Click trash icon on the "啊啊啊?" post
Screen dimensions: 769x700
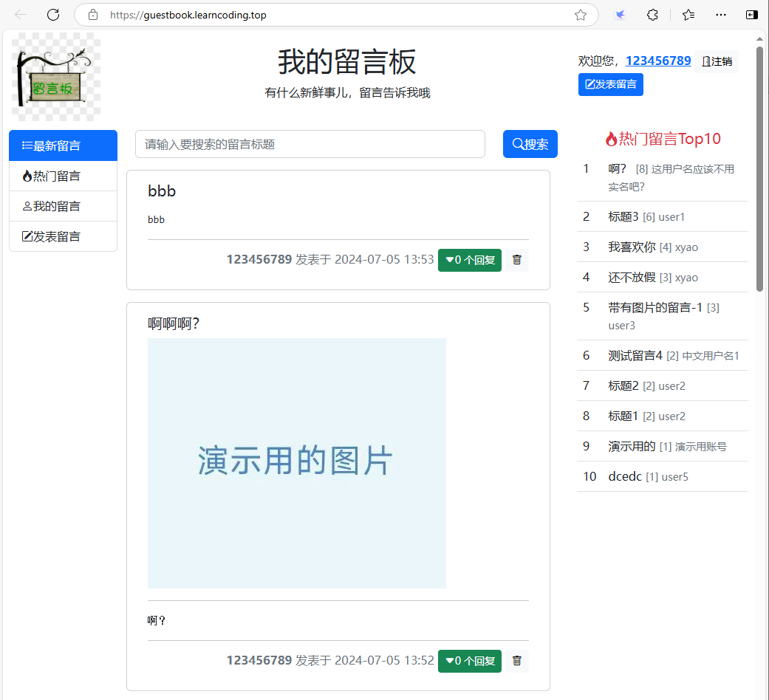click(x=517, y=661)
